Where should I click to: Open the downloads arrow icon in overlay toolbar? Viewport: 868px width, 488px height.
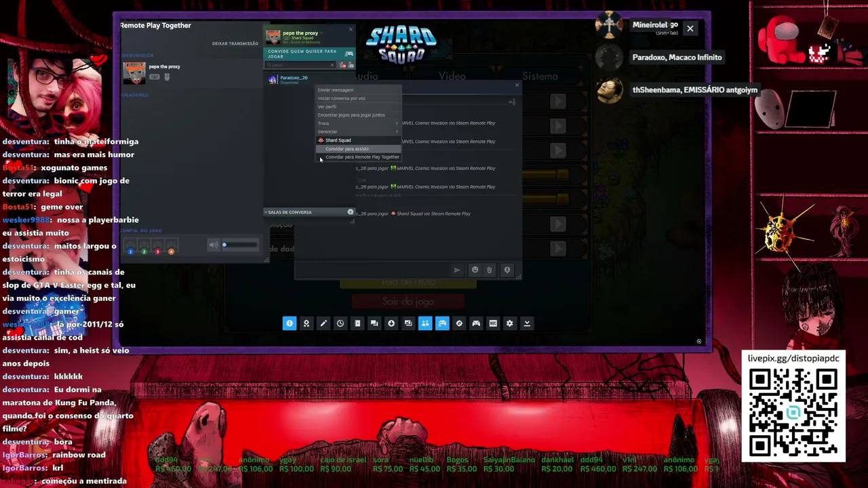click(x=391, y=323)
